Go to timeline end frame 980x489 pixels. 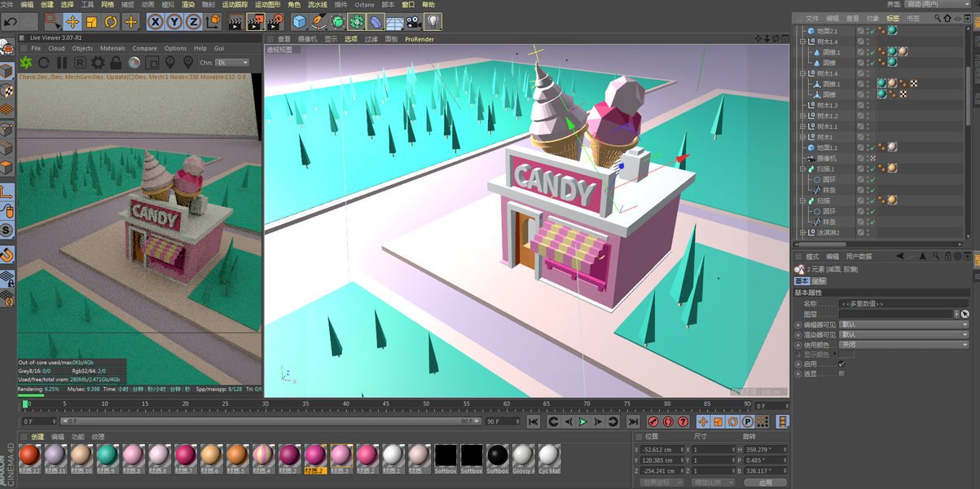(633, 421)
